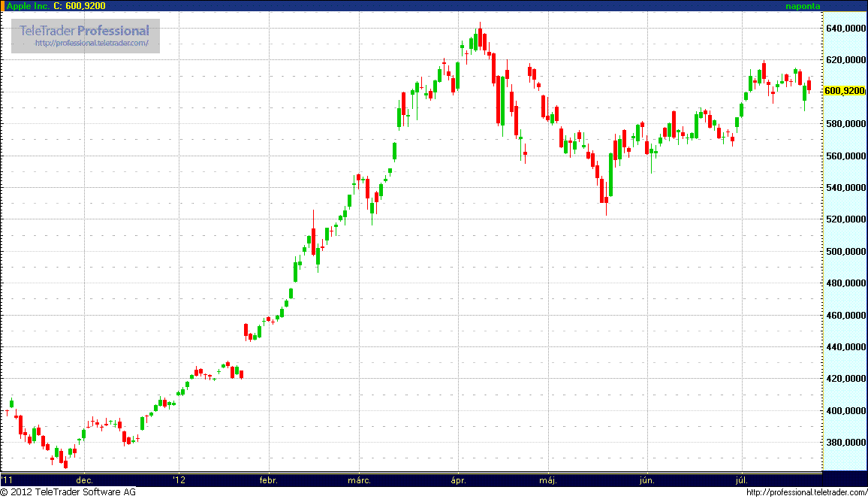Click the closing value C: 600,9200 in header
The height and width of the screenshot is (499, 868).
80,6
